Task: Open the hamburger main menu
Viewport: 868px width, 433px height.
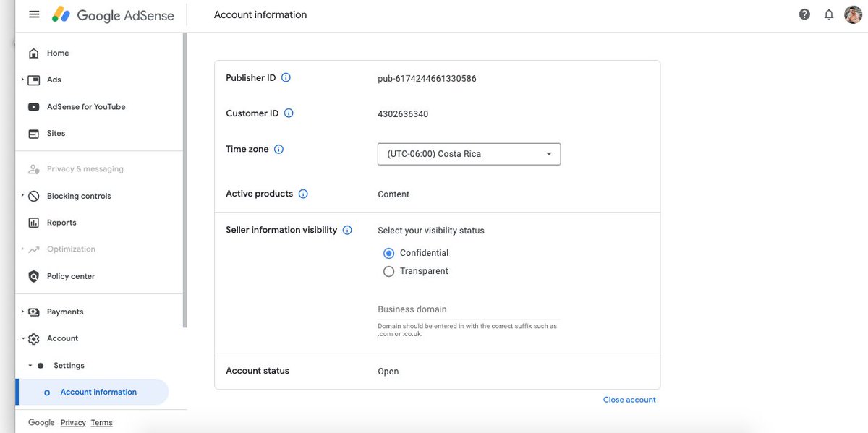Action: pos(34,14)
